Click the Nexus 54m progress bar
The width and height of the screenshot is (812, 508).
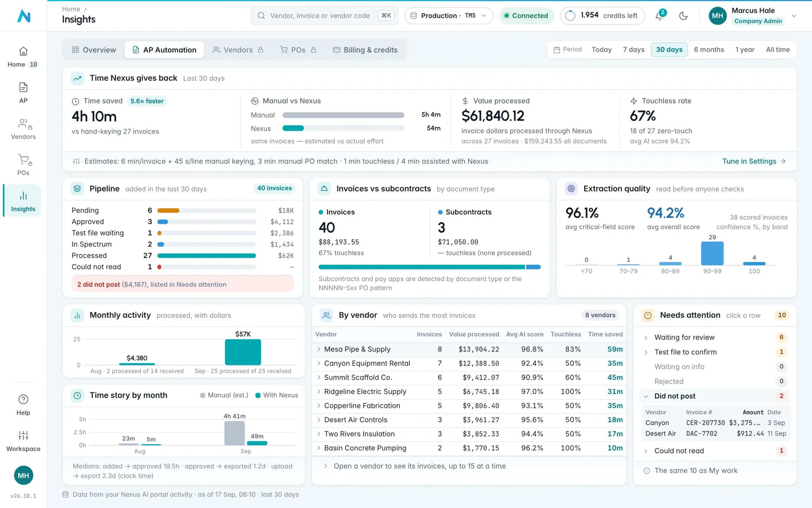tap(343, 128)
